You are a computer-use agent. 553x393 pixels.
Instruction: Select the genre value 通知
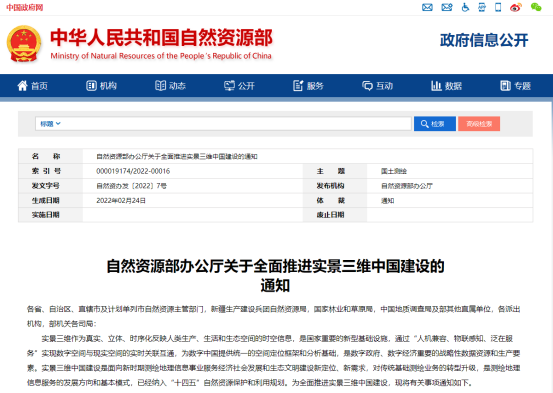click(x=388, y=201)
